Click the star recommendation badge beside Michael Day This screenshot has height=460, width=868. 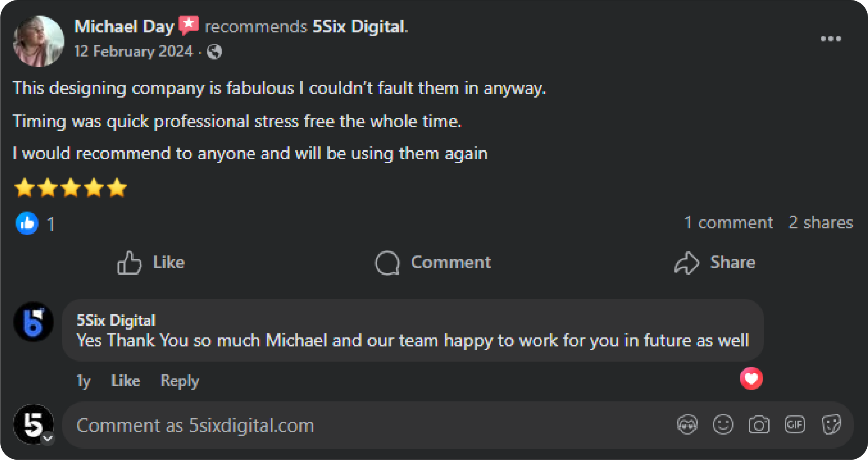190,25
